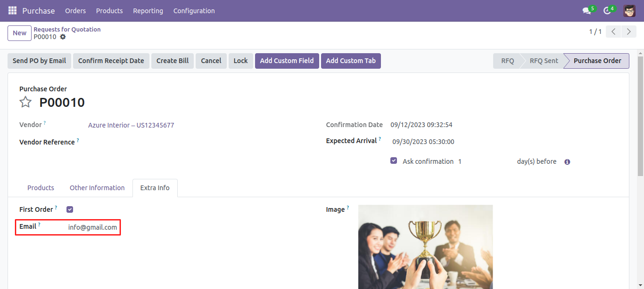Select the RFQ status stage
The height and width of the screenshot is (289, 644).
[507, 61]
